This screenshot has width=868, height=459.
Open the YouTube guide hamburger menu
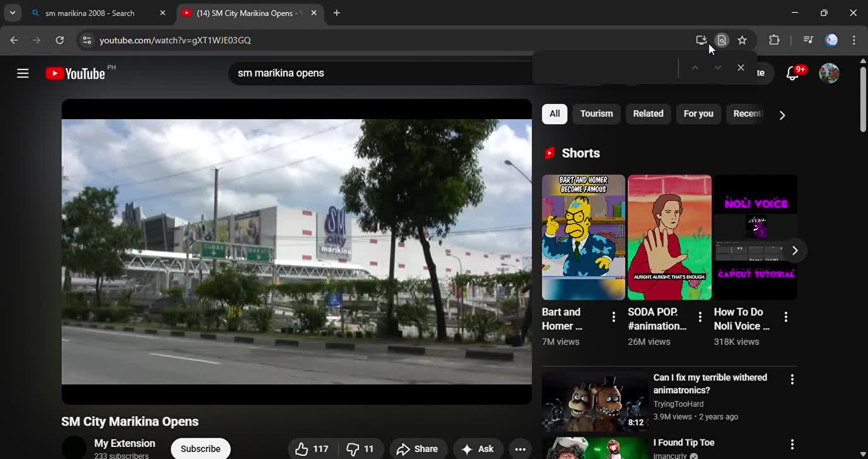23,73
